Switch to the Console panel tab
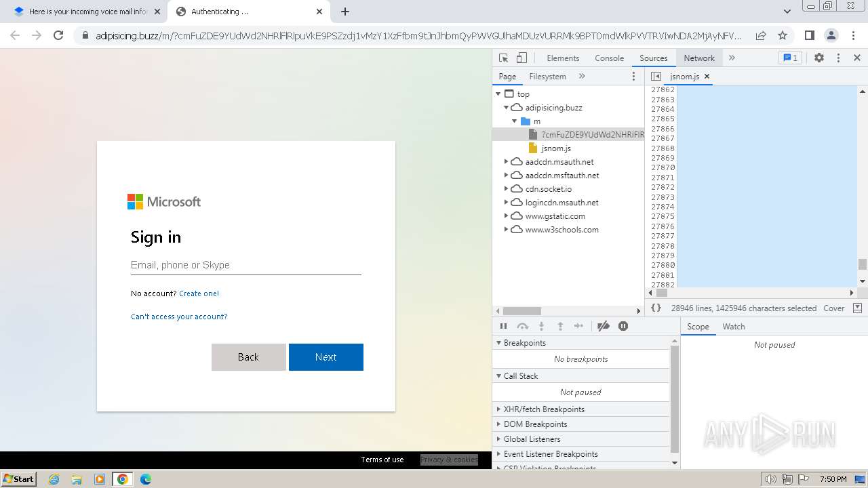The height and width of the screenshot is (488, 868). pos(609,58)
